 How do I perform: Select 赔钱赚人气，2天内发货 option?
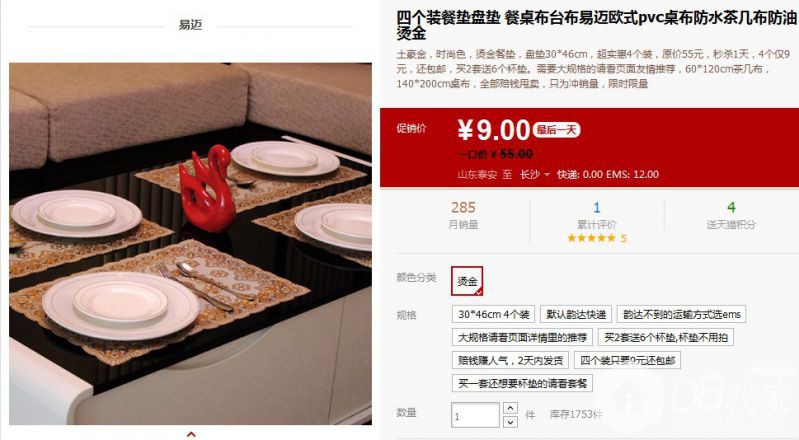[510, 360]
